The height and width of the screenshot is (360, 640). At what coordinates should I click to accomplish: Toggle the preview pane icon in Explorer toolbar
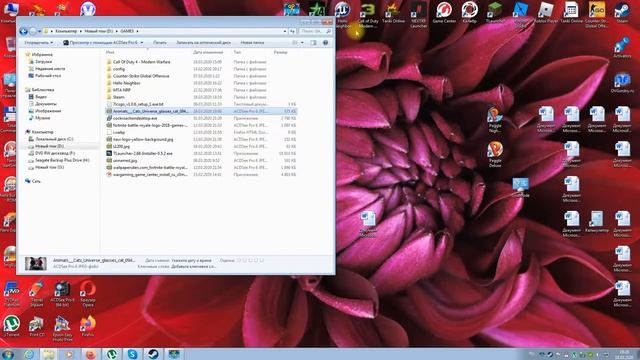(x=313, y=42)
